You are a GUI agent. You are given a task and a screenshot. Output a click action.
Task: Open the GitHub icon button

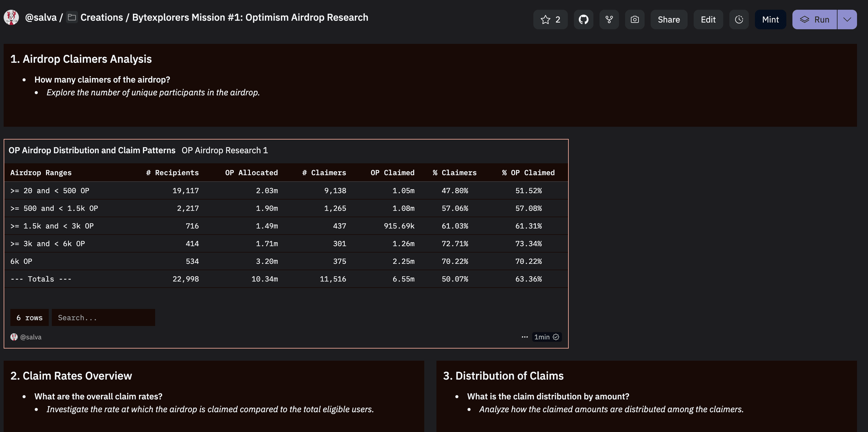583,19
